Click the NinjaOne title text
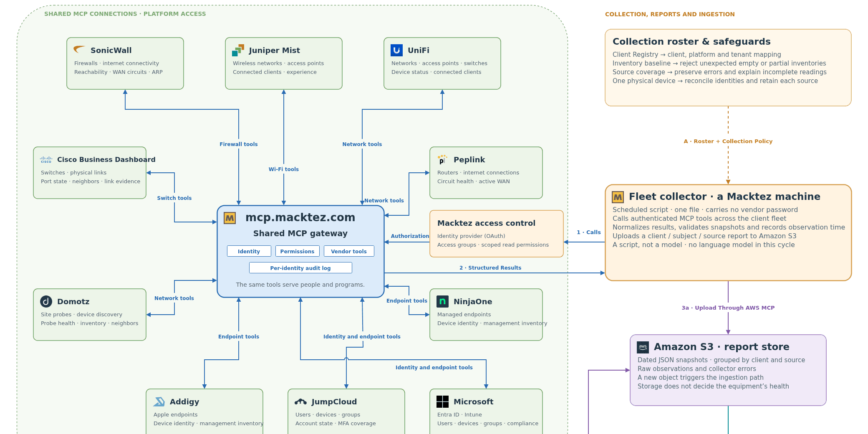Screen dimensions: 868x434 coord(473,301)
